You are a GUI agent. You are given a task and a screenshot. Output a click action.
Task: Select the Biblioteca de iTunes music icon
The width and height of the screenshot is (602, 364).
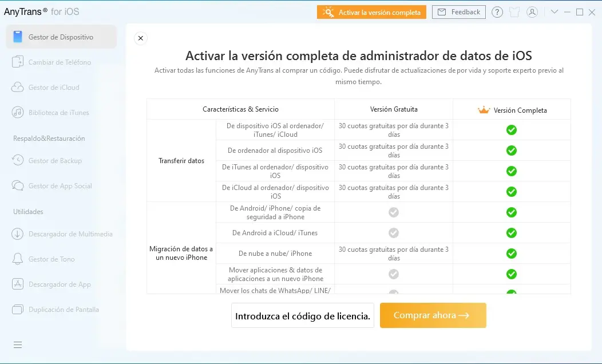pos(18,112)
